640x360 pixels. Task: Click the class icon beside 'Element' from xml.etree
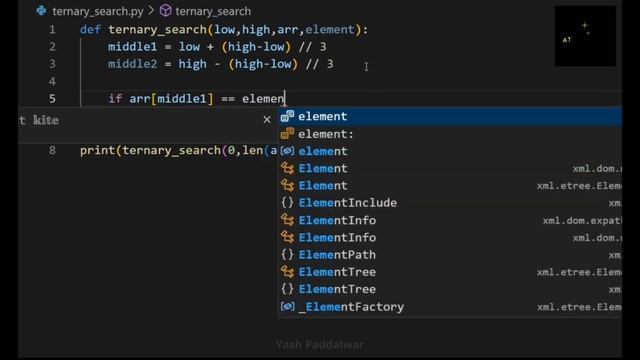pyautogui.click(x=287, y=186)
